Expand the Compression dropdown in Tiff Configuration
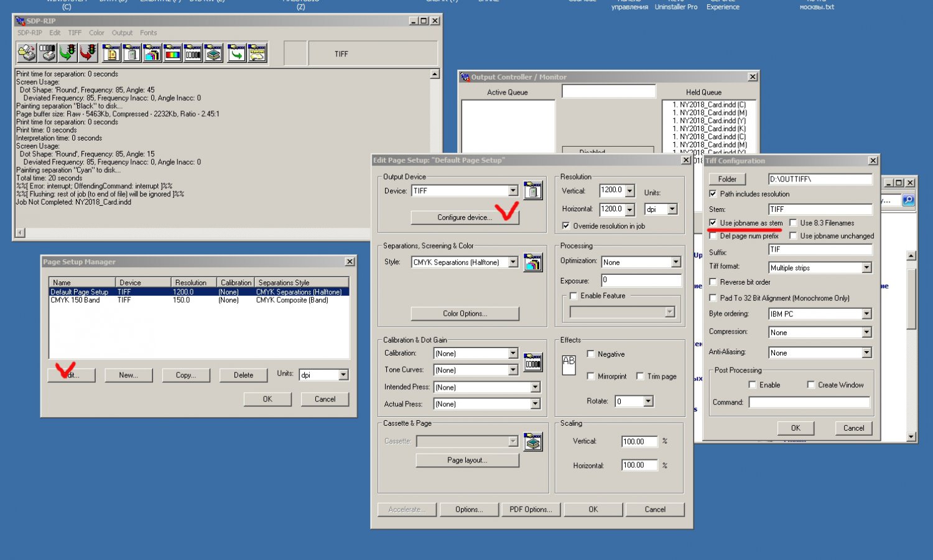Viewport: 933px width, 560px height. pos(866,333)
